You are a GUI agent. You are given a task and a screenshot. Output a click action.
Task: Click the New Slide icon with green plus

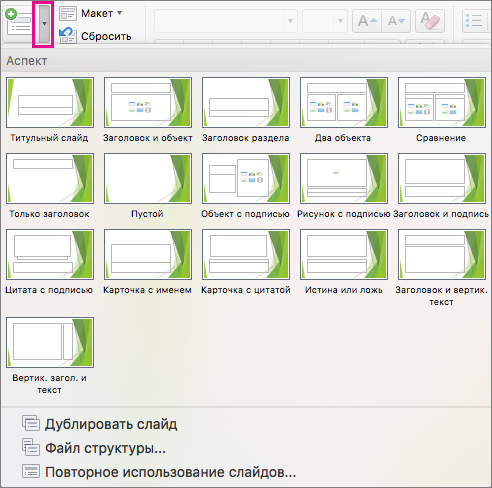tap(19, 23)
